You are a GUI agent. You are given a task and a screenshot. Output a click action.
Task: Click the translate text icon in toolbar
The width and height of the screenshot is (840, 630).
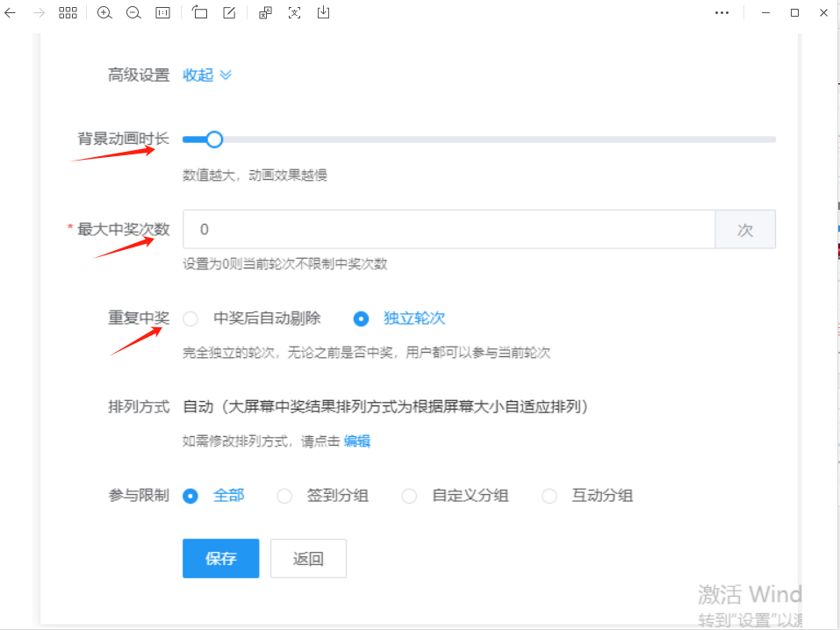[266, 13]
